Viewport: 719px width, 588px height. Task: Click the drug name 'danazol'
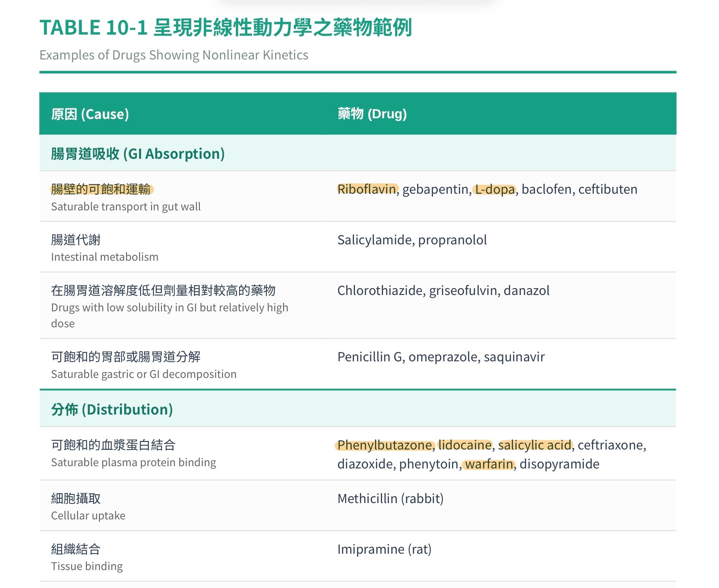(x=526, y=290)
